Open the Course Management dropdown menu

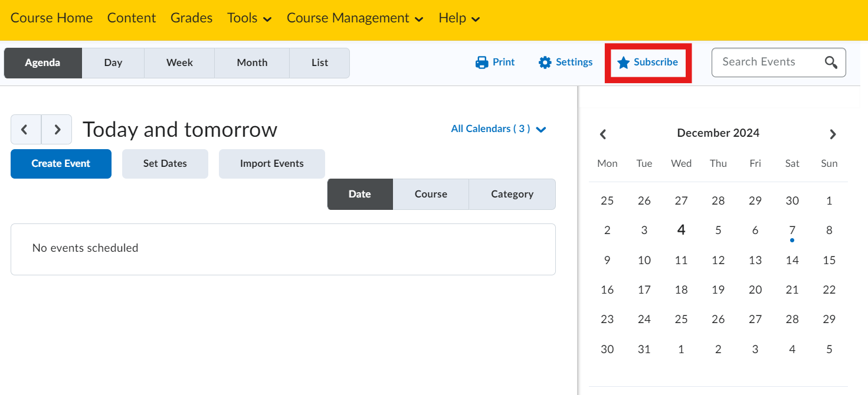355,18
